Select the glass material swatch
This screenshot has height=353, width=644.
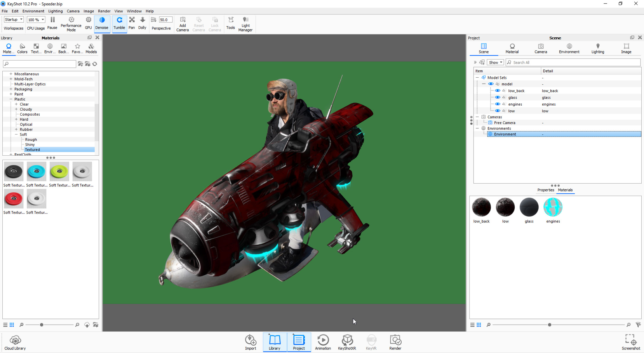point(529,207)
